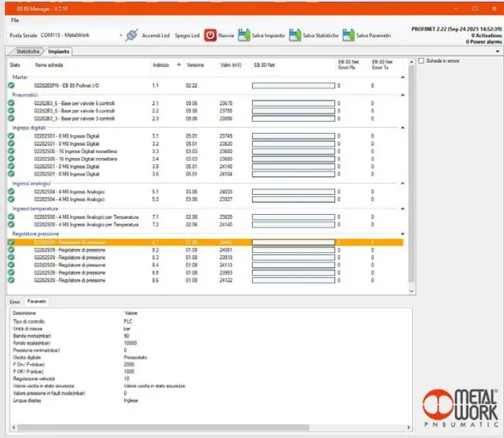The height and width of the screenshot is (438, 504).
Task: Click the Accendi Led button
Action: point(155,35)
